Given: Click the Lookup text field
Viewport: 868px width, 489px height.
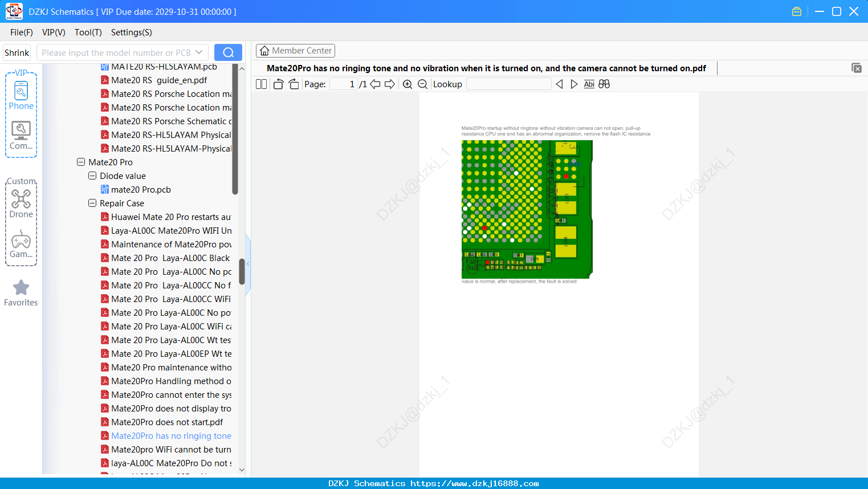Looking at the screenshot, I should [x=508, y=84].
